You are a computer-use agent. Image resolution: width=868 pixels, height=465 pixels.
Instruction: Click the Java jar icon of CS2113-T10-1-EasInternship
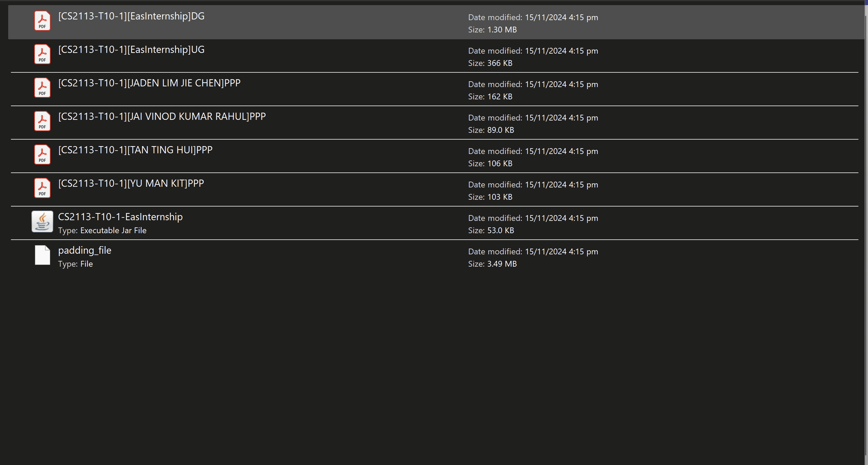pyautogui.click(x=42, y=222)
